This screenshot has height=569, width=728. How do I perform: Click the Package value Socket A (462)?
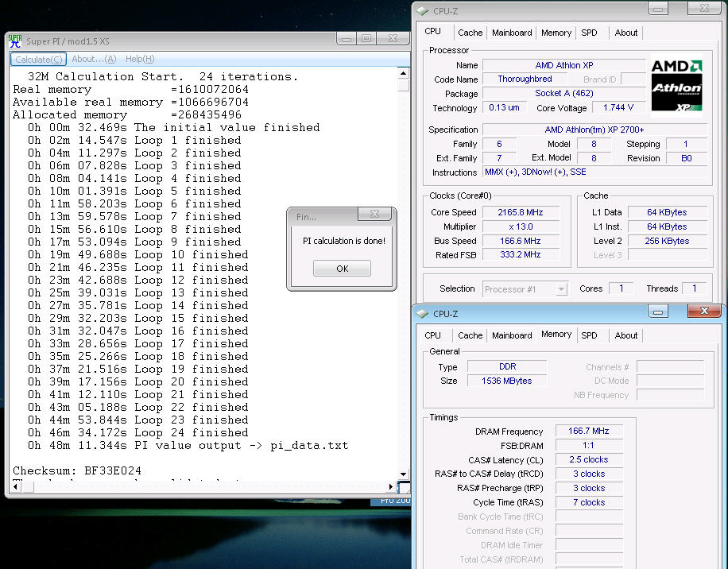(x=564, y=93)
